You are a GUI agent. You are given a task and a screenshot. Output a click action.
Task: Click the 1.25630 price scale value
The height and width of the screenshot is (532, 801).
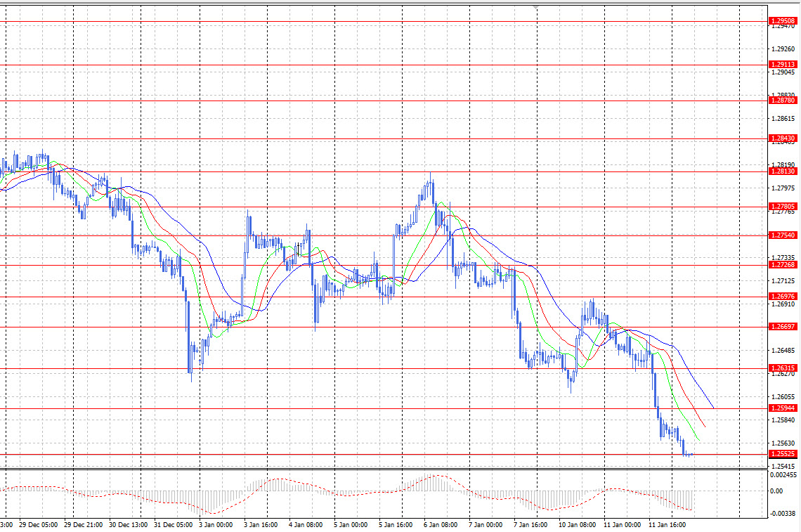coord(783,443)
